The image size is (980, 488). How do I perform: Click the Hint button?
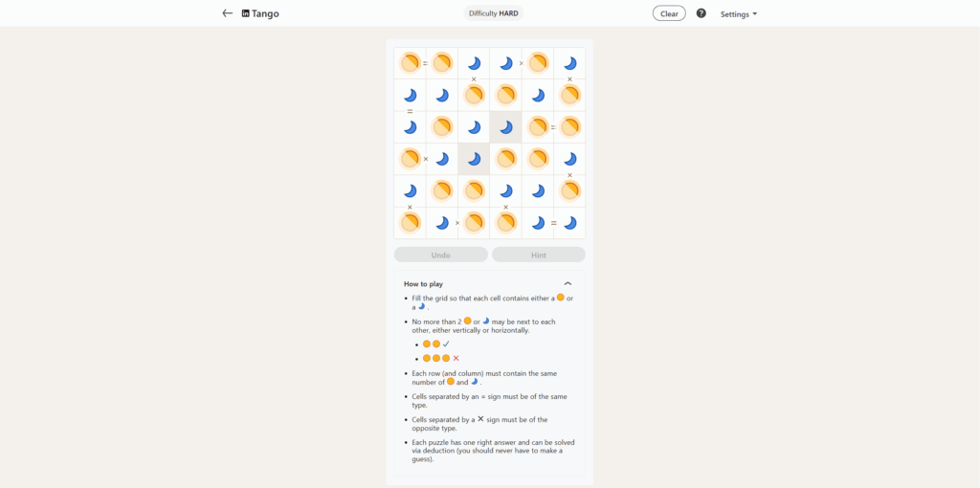pos(538,255)
